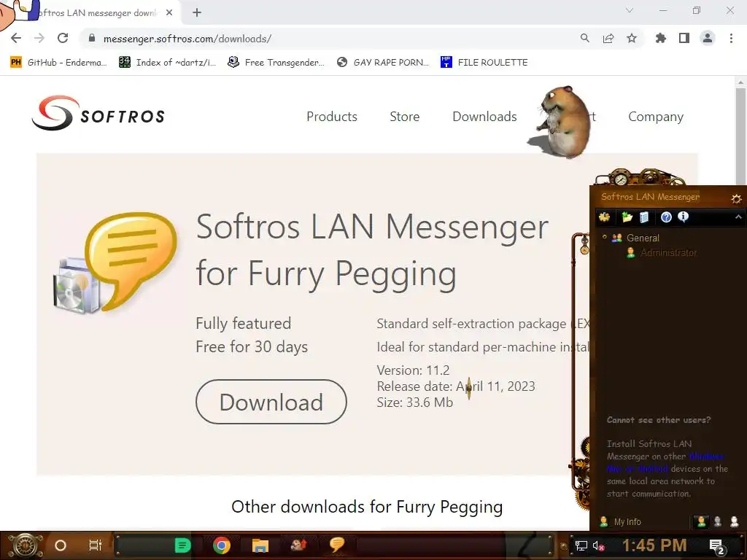Open the Store menu item

click(x=404, y=117)
